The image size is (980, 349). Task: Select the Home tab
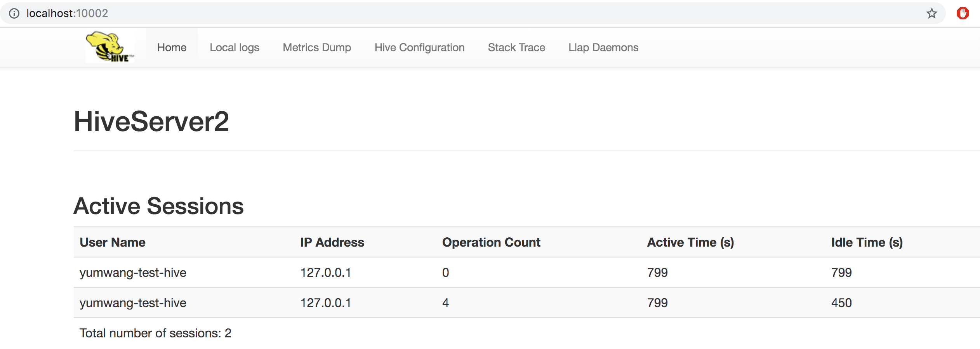[x=171, y=47]
